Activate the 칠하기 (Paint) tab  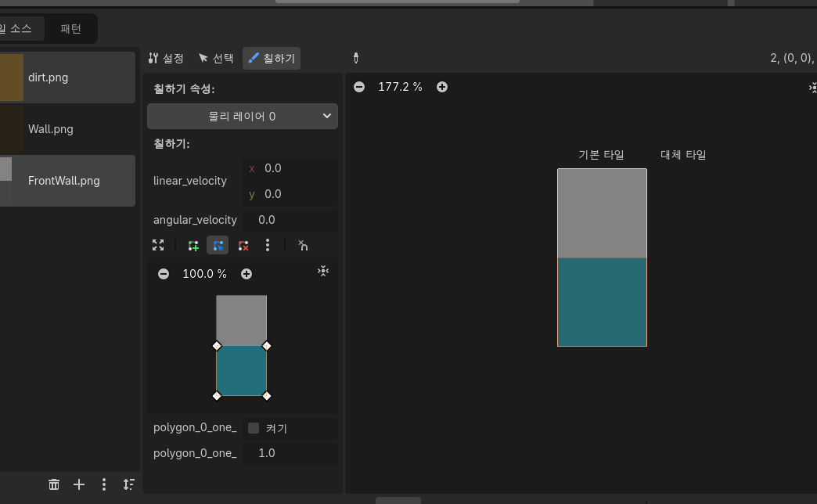tap(272, 59)
